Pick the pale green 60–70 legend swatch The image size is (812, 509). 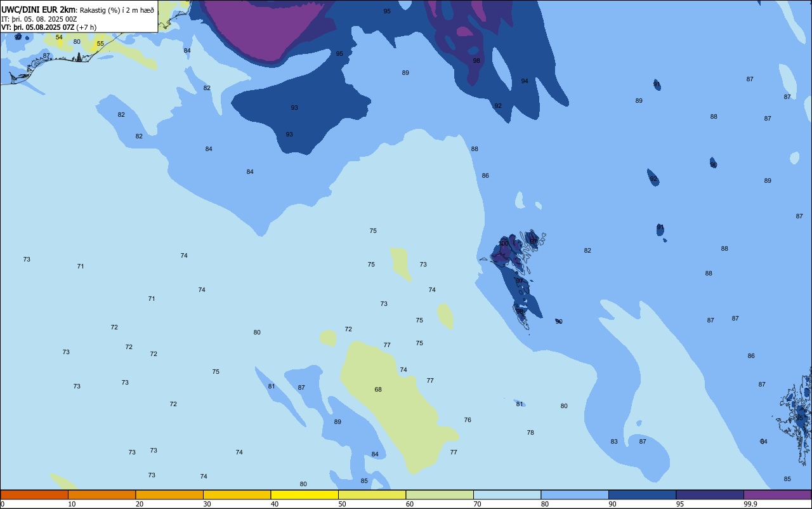coord(440,494)
